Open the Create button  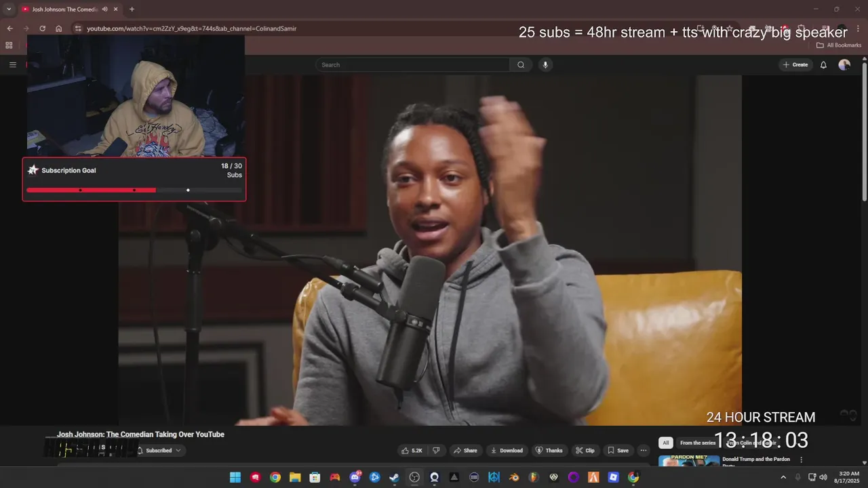click(795, 65)
